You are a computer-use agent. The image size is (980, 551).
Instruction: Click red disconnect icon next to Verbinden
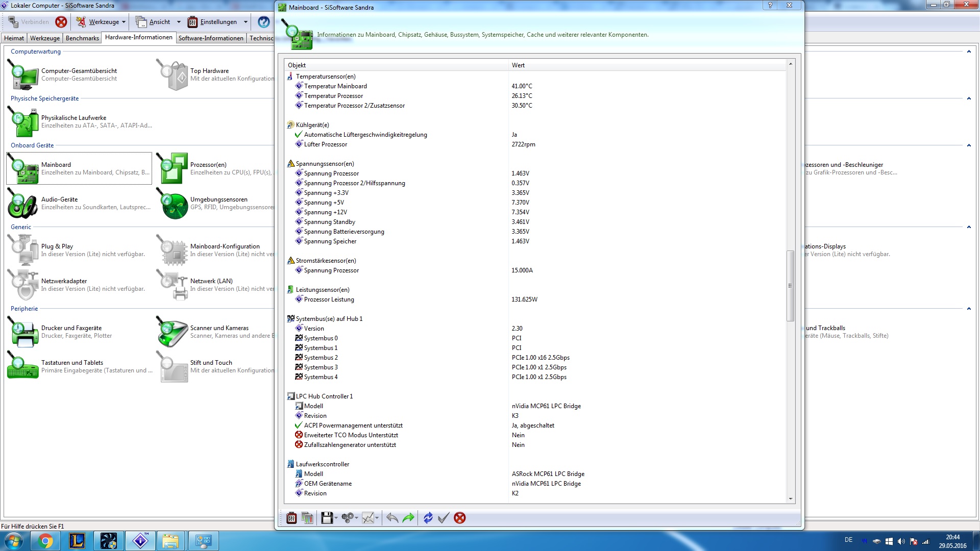pyautogui.click(x=61, y=22)
